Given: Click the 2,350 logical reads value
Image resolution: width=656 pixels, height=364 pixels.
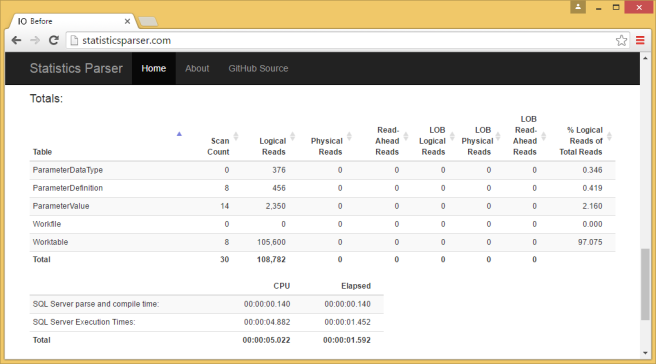Looking at the screenshot, I should [275, 206].
